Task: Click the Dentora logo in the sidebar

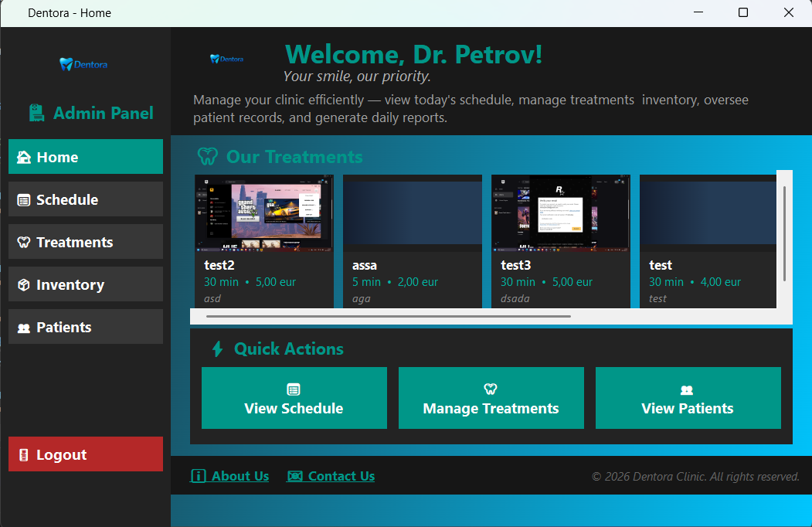Action: coord(83,64)
